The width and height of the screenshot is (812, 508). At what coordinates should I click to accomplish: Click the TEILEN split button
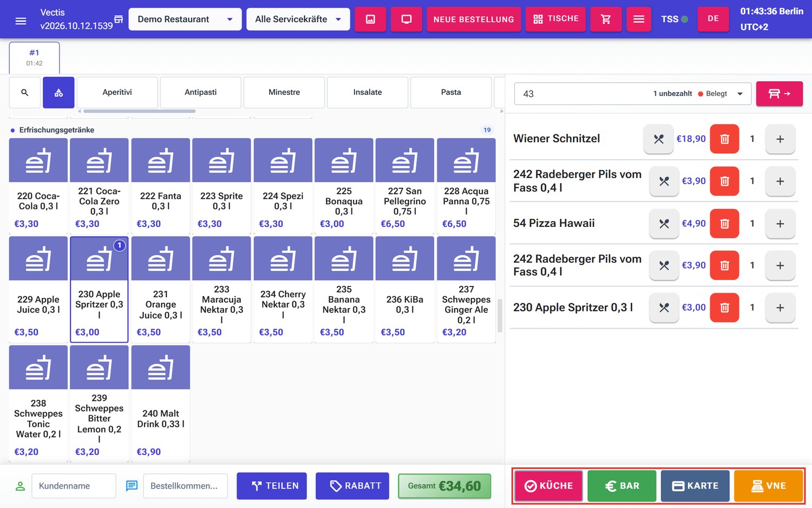click(272, 486)
